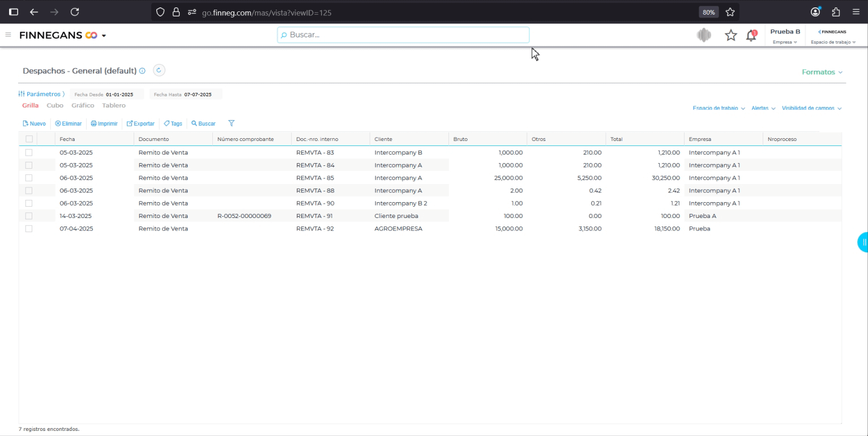Switch to the Tablero tab

point(114,105)
